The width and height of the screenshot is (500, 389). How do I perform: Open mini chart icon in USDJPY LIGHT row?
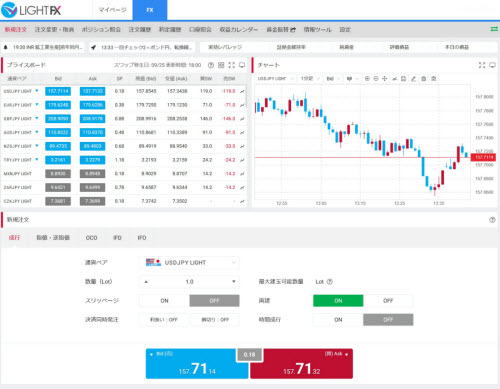[x=242, y=91]
